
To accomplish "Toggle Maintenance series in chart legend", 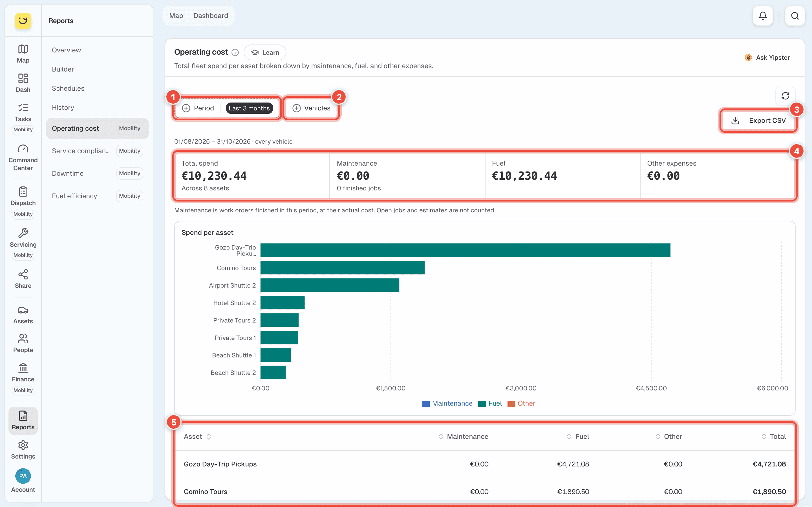I will click(447, 403).
